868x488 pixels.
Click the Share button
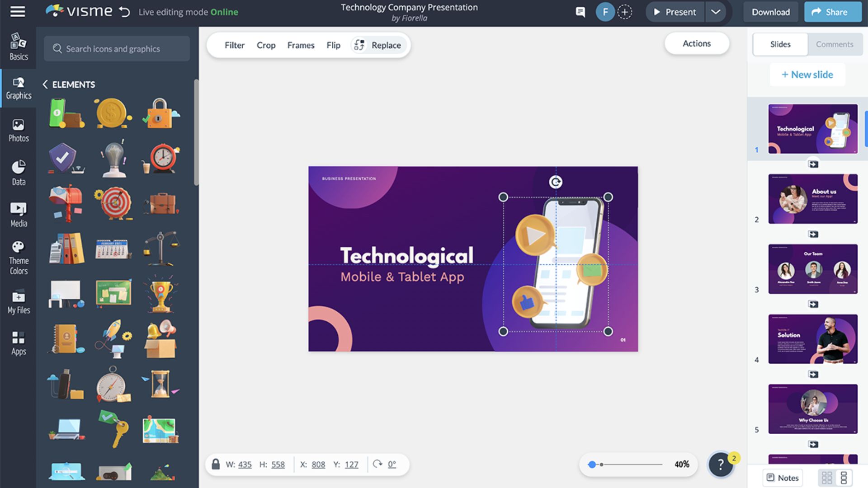pos(832,12)
